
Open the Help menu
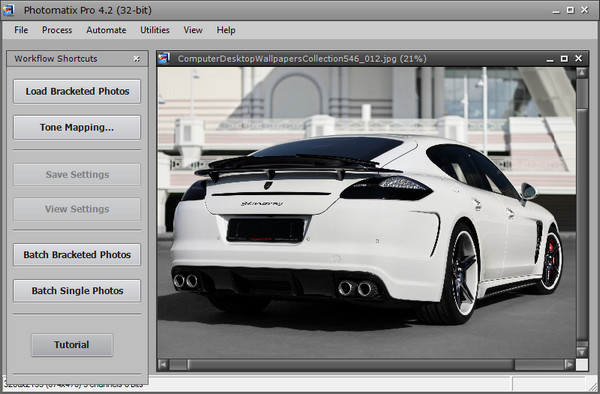click(226, 30)
